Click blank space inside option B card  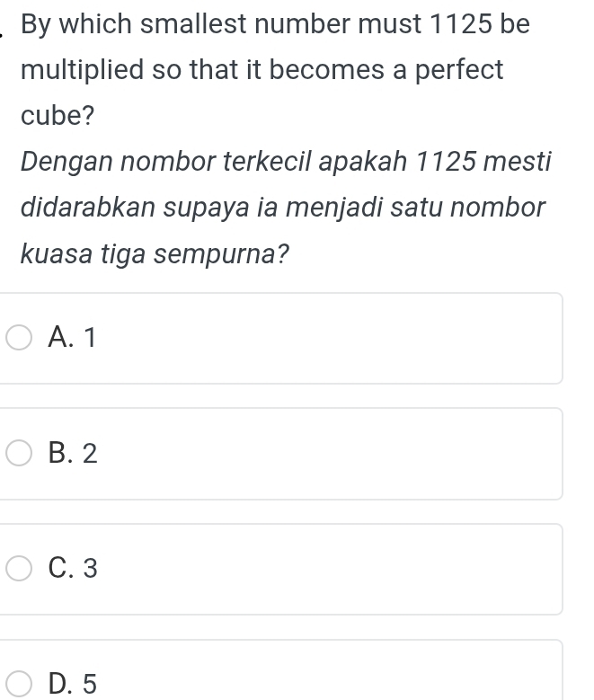click(x=341, y=455)
